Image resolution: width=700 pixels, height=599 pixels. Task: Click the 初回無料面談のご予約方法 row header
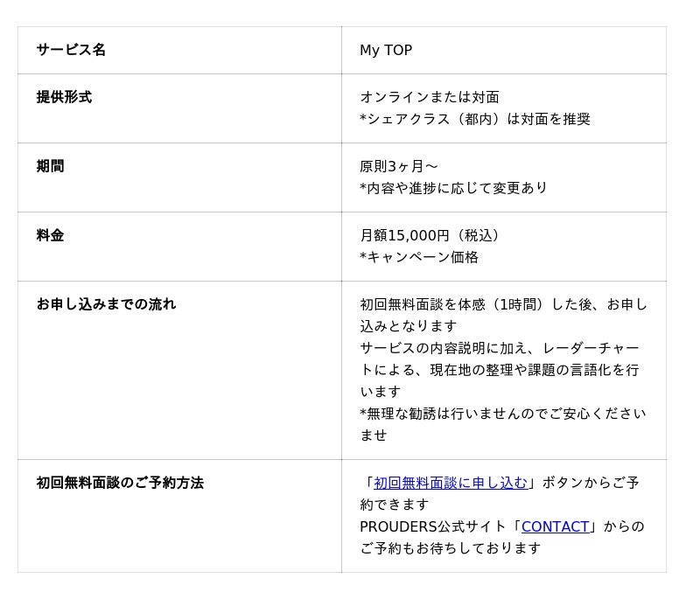click(x=120, y=483)
